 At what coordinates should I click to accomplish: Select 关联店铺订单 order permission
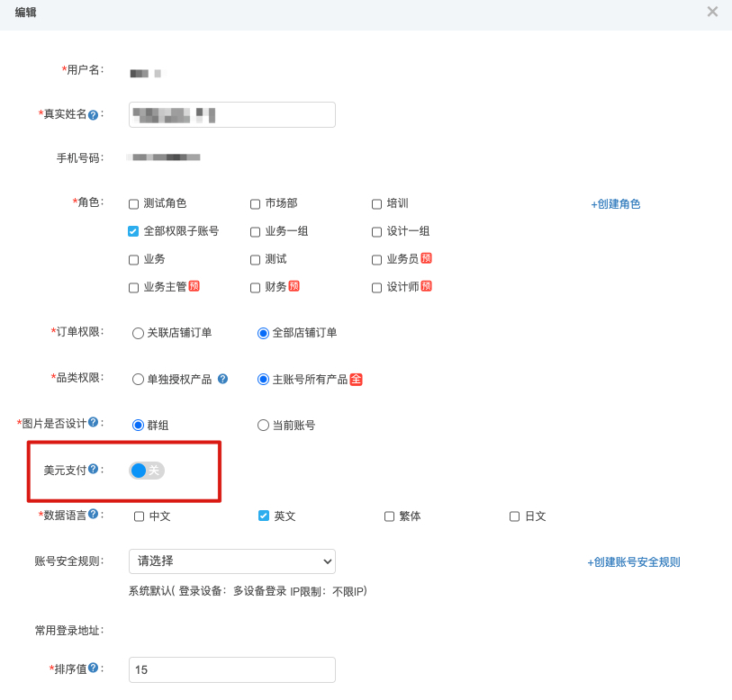pos(138,333)
